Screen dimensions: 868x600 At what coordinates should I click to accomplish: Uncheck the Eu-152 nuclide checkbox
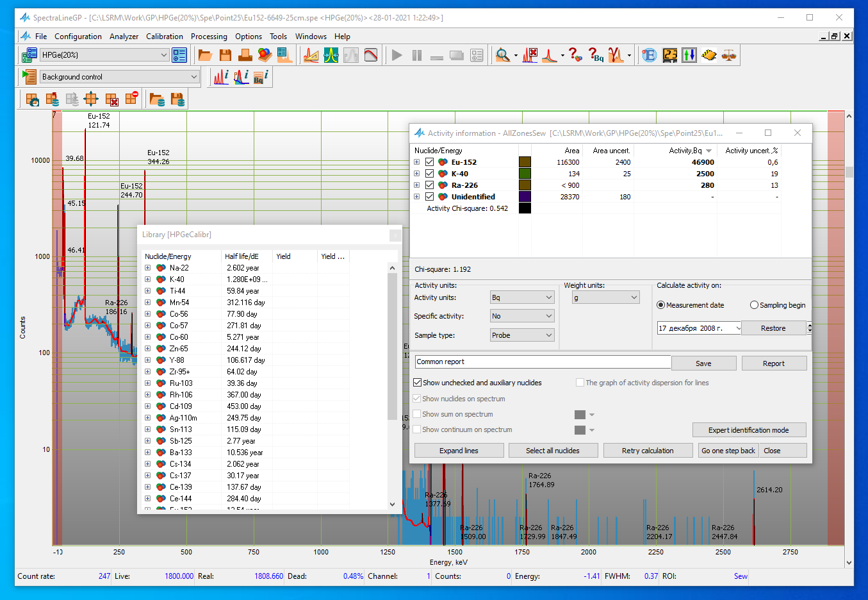(430, 162)
